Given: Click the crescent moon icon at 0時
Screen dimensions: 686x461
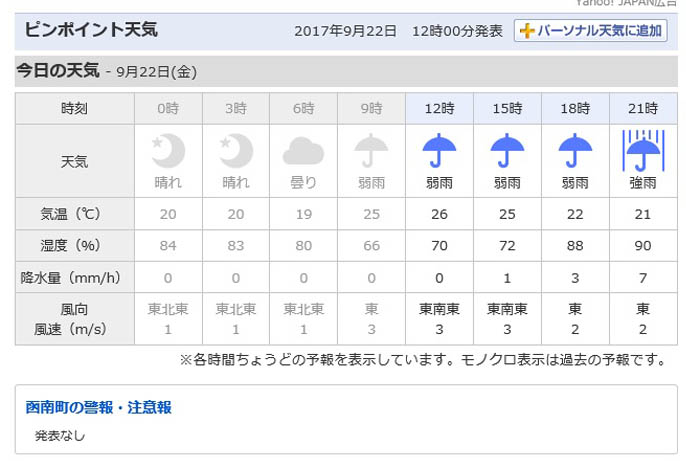Looking at the screenshot, I should (x=168, y=151).
